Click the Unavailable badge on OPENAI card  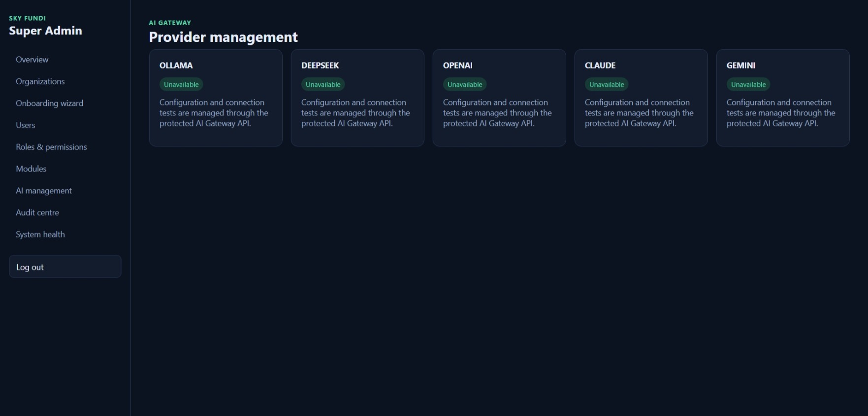point(465,84)
